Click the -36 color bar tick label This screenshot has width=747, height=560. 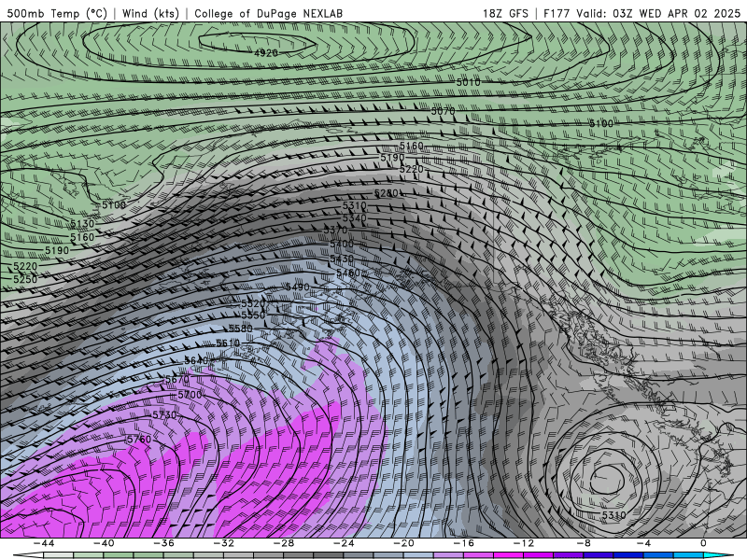click(x=164, y=543)
